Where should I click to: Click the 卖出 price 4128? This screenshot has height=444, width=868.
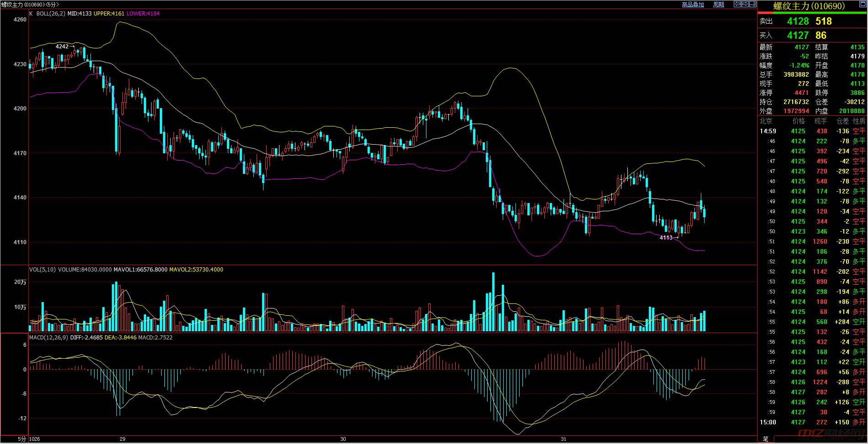(x=798, y=21)
